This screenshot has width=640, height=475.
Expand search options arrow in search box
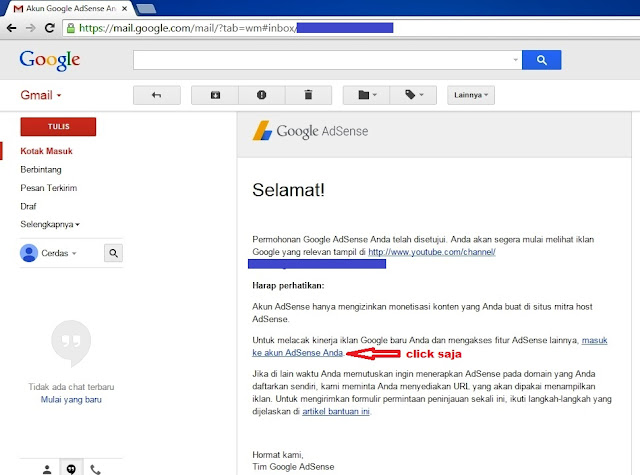[515, 60]
